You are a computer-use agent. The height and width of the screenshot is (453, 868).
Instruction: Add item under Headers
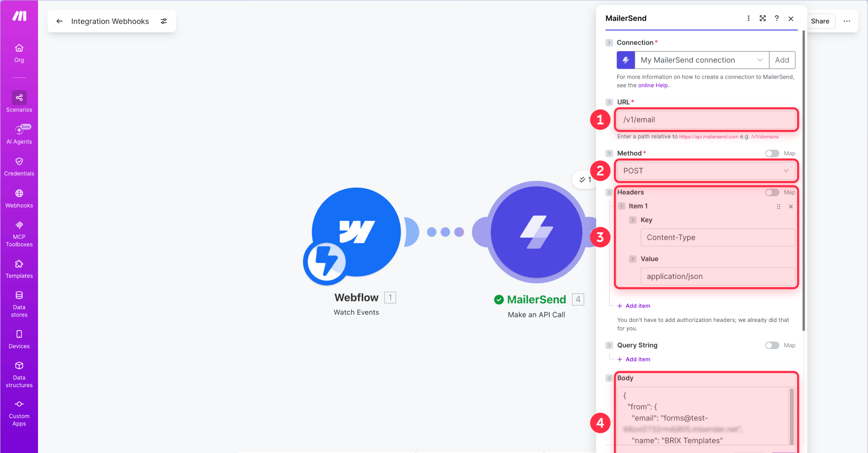[634, 306]
